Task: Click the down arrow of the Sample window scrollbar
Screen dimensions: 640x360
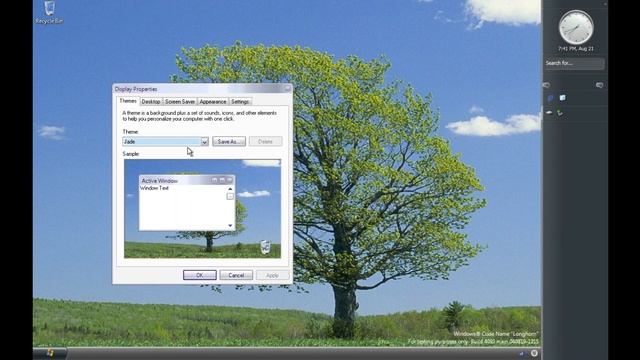Action: coord(230,226)
